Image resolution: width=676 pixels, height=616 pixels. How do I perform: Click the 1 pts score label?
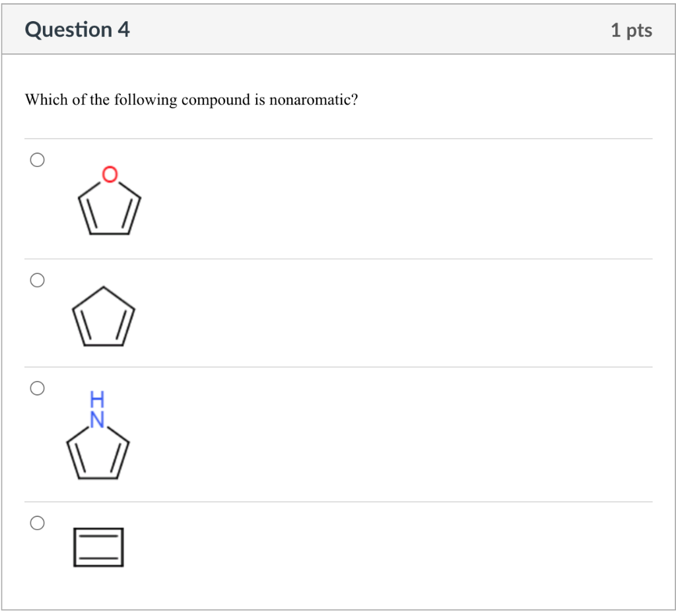(631, 30)
